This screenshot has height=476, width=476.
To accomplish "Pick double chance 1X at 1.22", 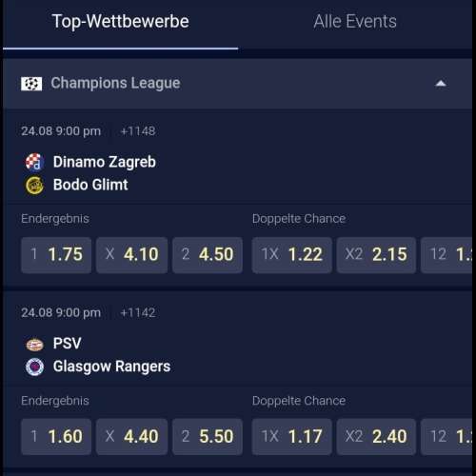I will [x=292, y=255].
